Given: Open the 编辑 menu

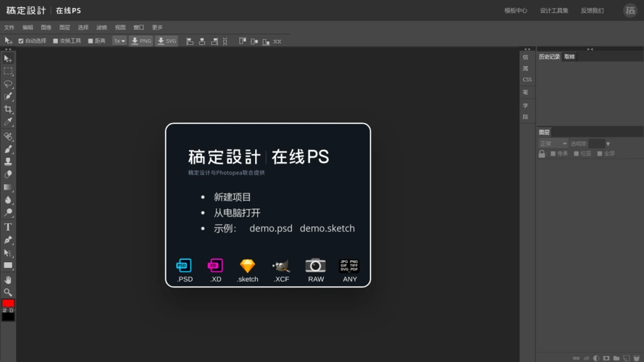Looking at the screenshot, I should [28, 28].
